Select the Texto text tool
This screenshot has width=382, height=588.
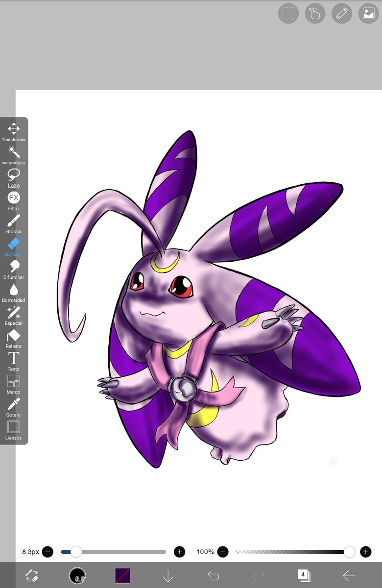coord(14,362)
